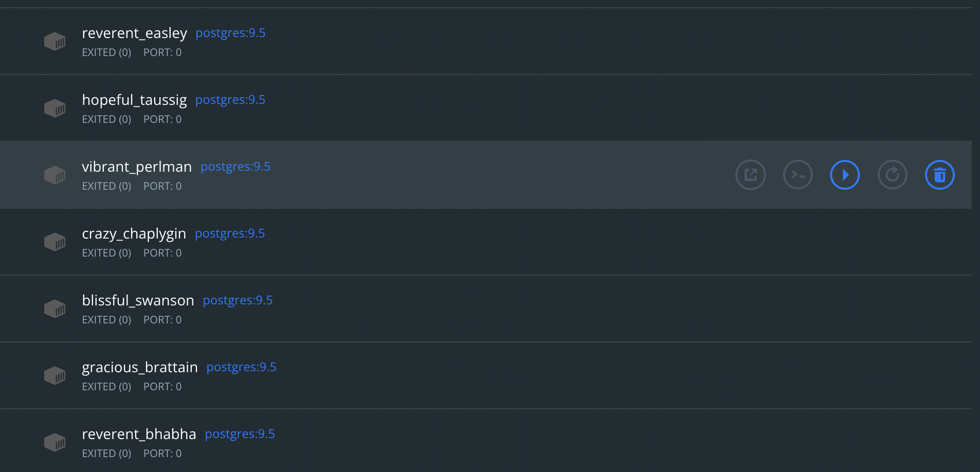
Task: Select the blissful_swanson container name
Action: [138, 300]
